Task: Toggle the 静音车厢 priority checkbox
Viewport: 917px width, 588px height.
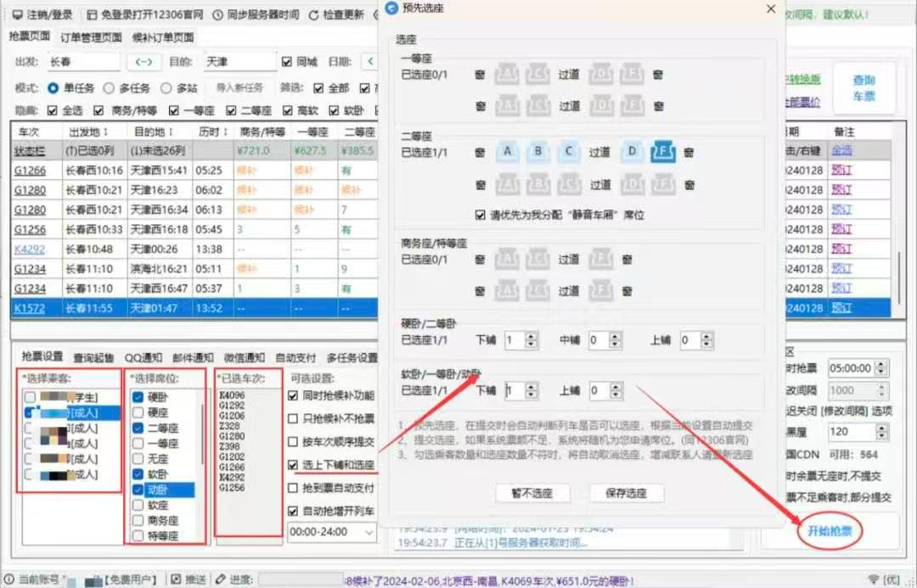Action: click(481, 215)
